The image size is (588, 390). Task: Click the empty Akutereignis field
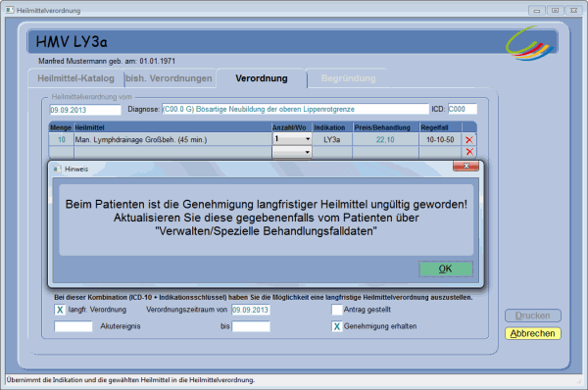(73, 326)
